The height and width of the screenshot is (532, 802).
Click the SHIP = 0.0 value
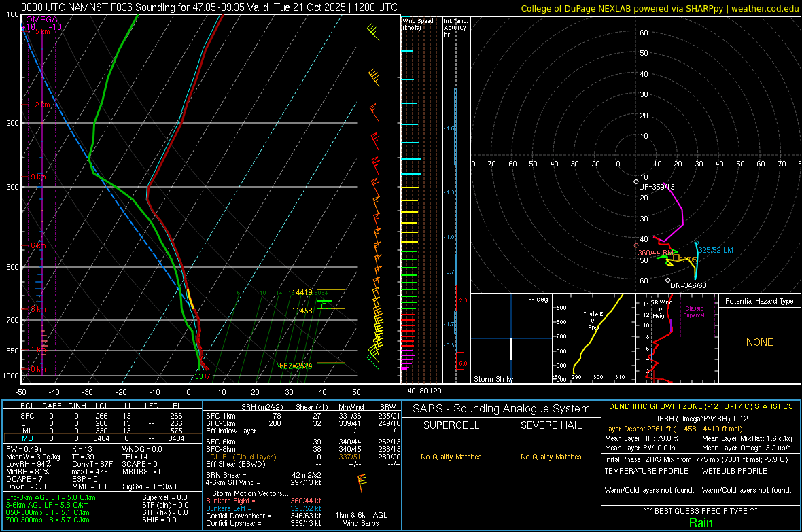click(x=159, y=520)
